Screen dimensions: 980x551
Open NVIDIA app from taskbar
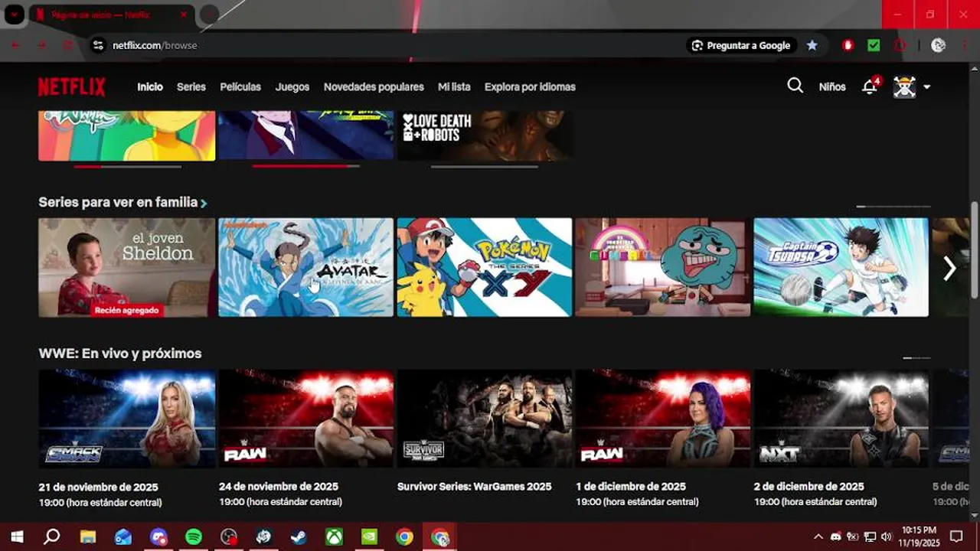click(370, 536)
